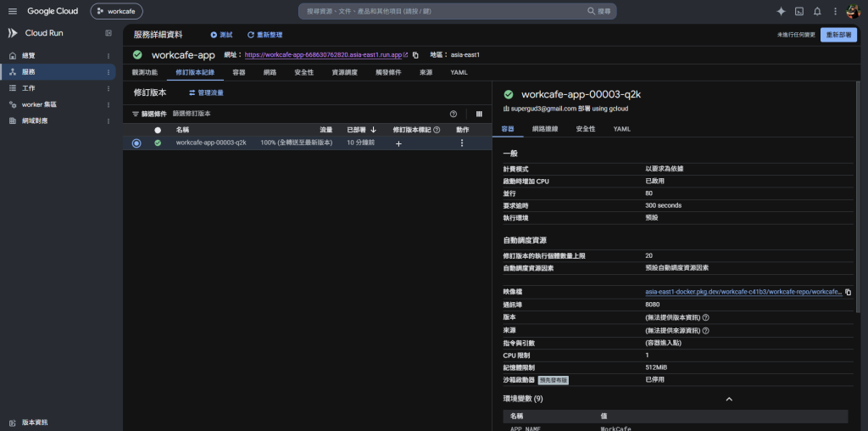The width and height of the screenshot is (868, 431).
Task: Click the Cloud Run logo icon
Action: click(13, 33)
